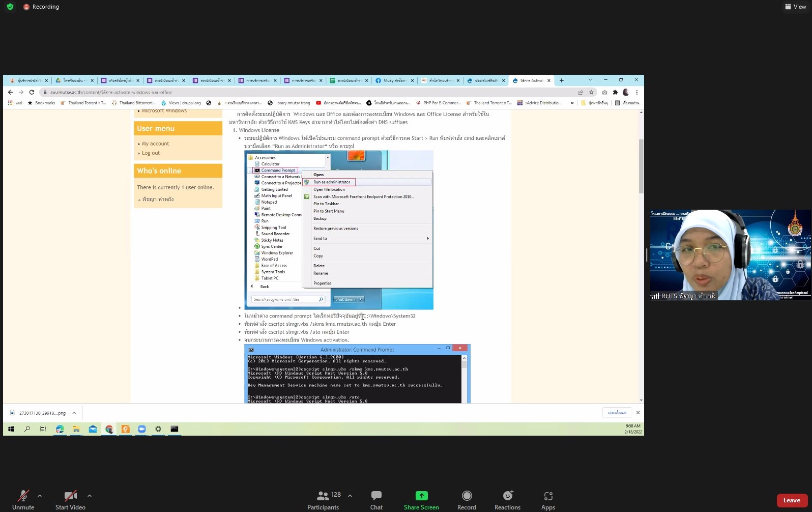
Task: Open the Chat panel
Action: (376, 500)
